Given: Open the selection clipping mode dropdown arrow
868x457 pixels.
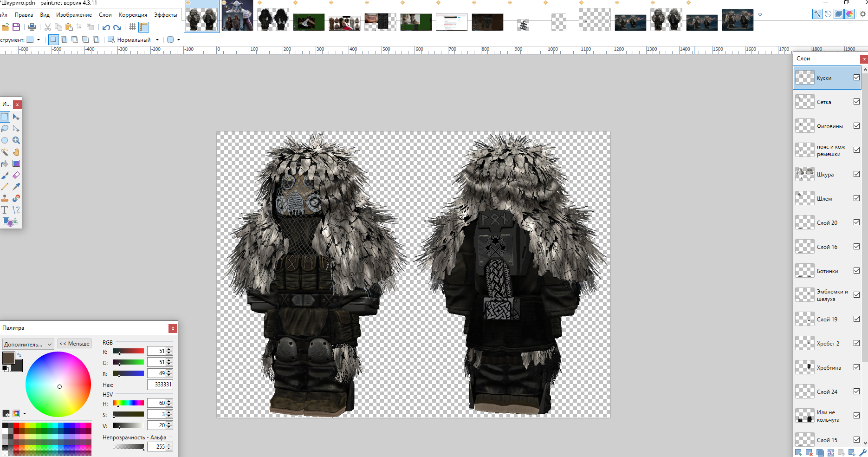Looking at the screenshot, I should pyautogui.click(x=179, y=40).
